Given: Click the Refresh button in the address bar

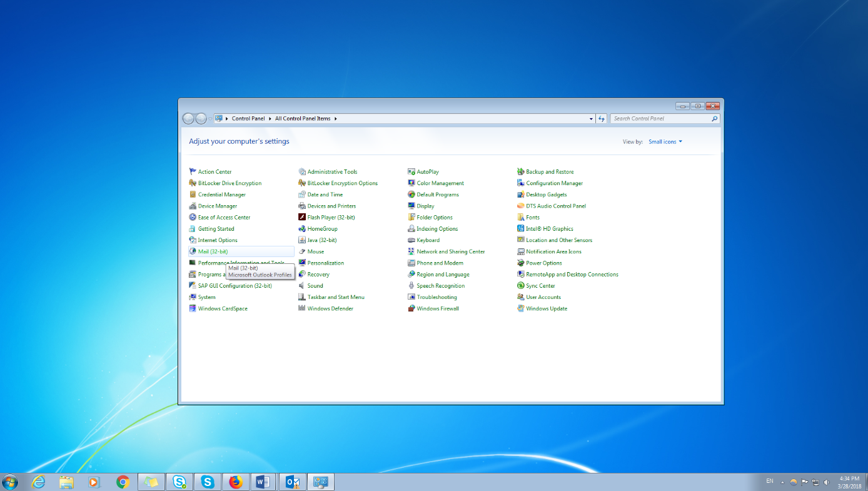Looking at the screenshot, I should tap(601, 118).
